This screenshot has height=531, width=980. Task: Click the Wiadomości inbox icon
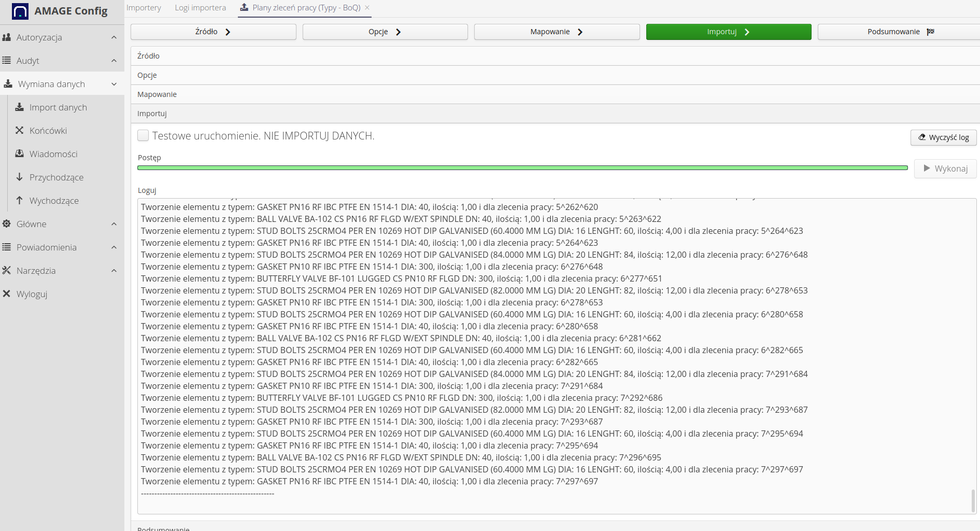pos(20,154)
